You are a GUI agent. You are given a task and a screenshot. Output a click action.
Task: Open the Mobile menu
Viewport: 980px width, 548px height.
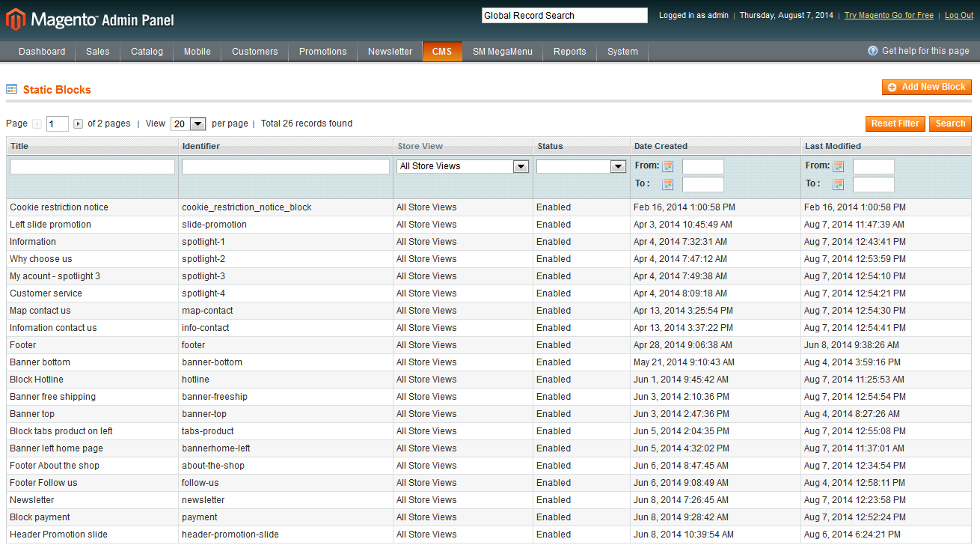coord(197,52)
